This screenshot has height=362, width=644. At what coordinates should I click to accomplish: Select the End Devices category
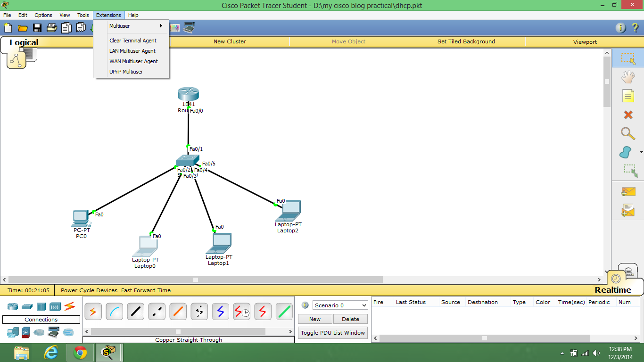coord(13,333)
